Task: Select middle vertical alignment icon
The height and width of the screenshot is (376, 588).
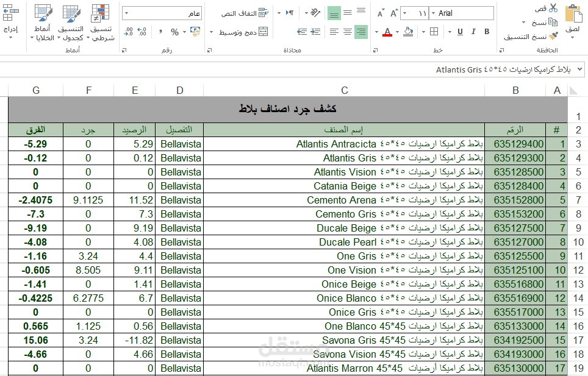Action: (348, 13)
